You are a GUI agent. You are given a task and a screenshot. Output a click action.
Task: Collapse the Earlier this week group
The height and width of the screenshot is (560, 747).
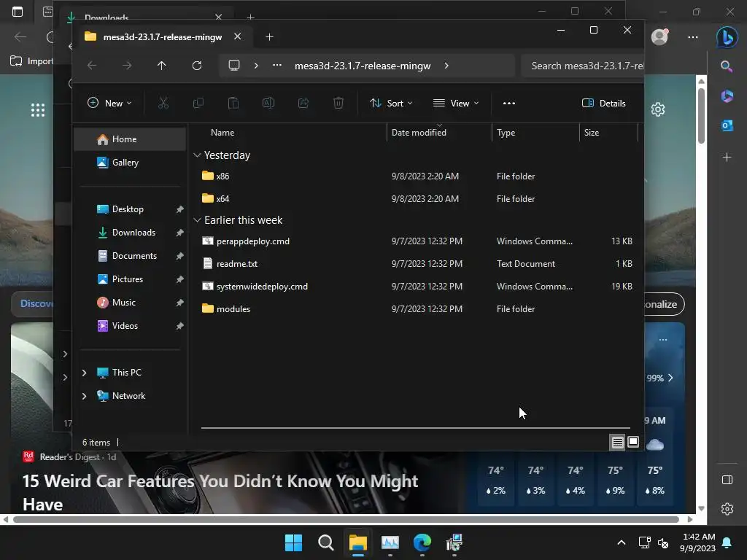[197, 220]
